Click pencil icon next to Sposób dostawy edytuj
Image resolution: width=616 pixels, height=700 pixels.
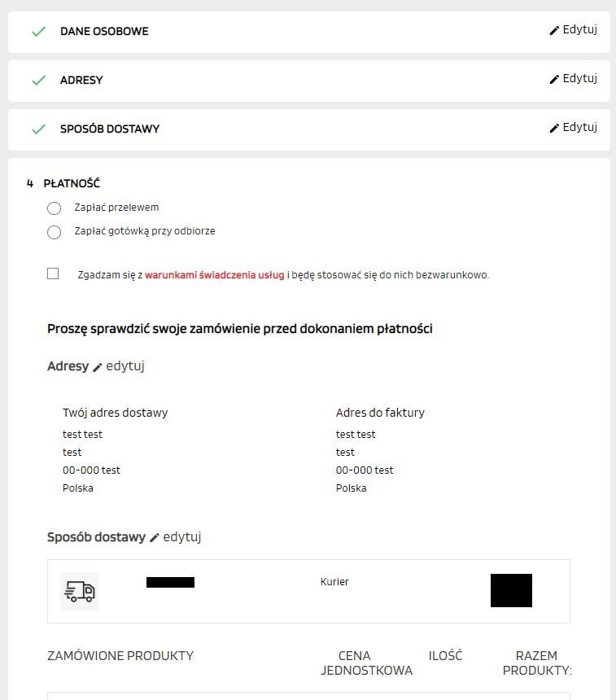point(155,538)
